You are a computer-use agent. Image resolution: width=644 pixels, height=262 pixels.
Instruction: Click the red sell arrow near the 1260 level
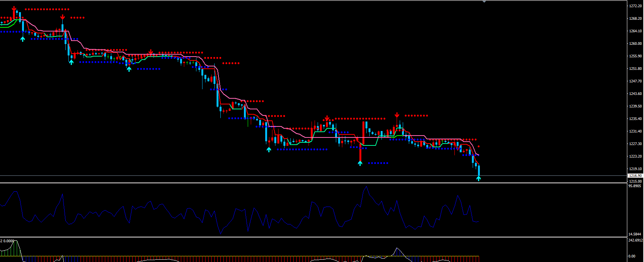point(151,52)
